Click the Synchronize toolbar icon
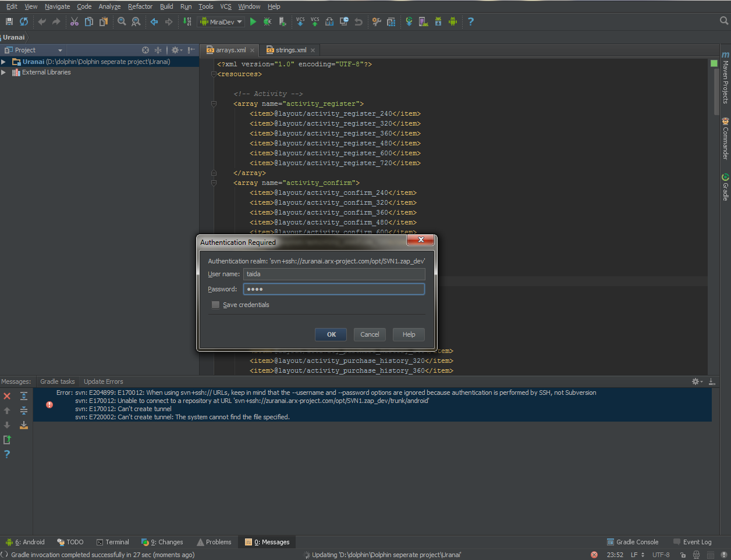 point(24,22)
